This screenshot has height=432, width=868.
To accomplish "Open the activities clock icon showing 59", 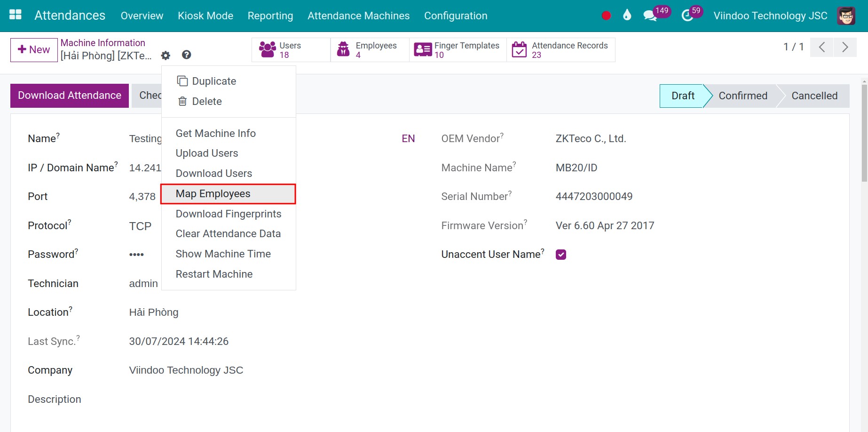I will pyautogui.click(x=687, y=16).
